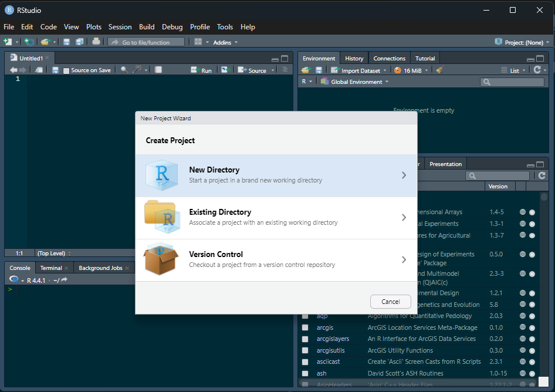Screen dimensions: 555x392
Task: Switch to the History tab
Action: (354, 58)
